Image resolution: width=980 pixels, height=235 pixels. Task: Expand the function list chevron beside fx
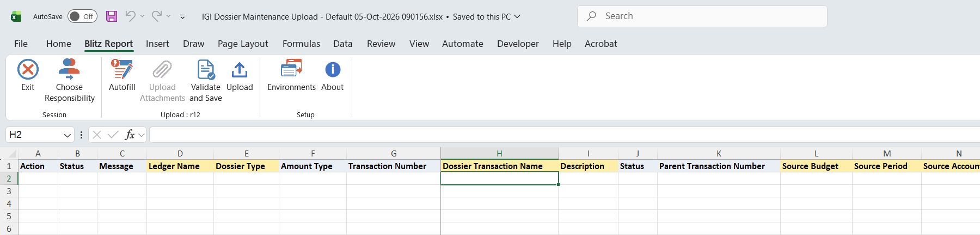142,135
